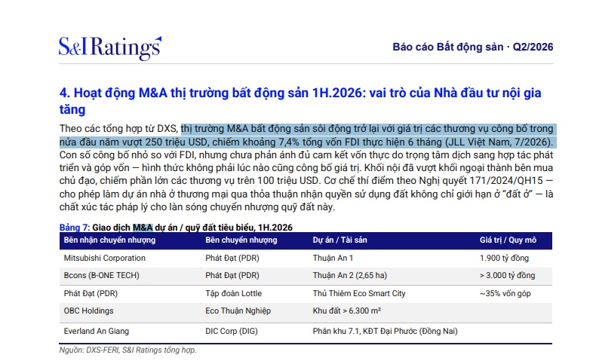Click the "Everland An Giang" cell
This screenshot has height=364, width=596.
96,332
